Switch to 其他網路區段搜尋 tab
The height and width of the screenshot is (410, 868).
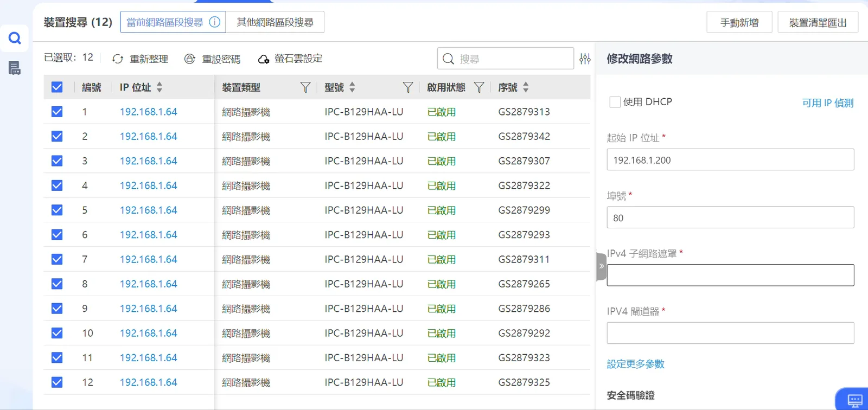click(275, 22)
